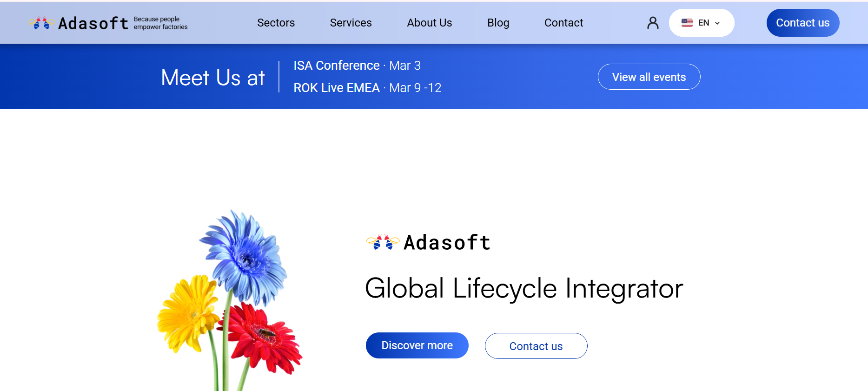The width and height of the screenshot is (868, 391).
Task: Click the language chevron arrow
Action: pyautogui.click(x=717, y=23)
